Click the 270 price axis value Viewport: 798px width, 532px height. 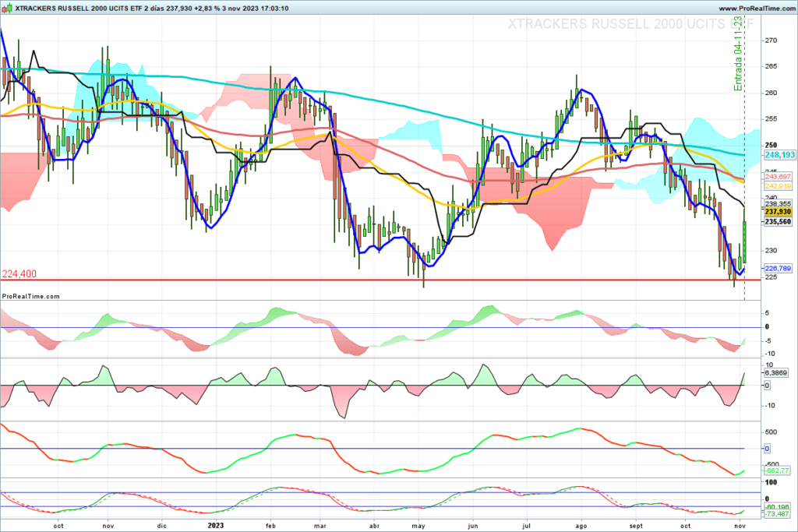pyautogui.click(x=771, y=41)
